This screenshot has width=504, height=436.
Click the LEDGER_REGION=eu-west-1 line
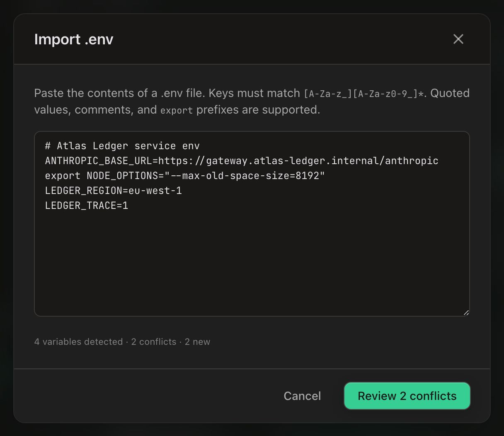coord(113,191)
